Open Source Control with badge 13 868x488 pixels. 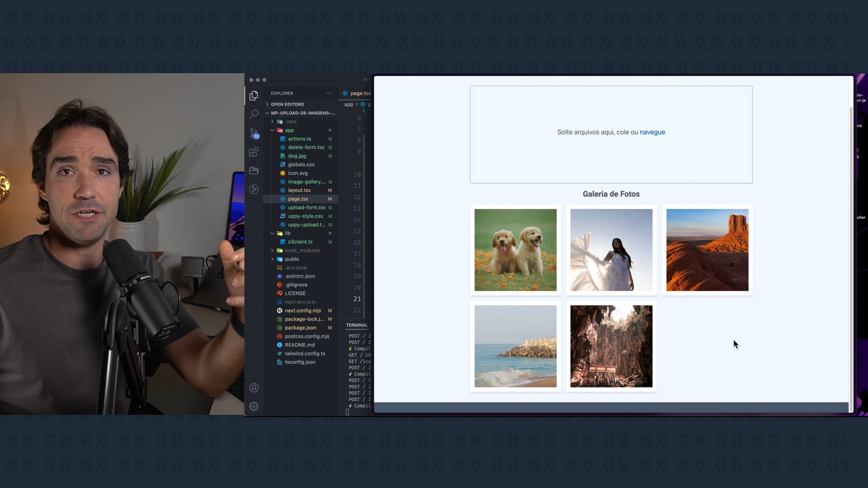(254, 133)
